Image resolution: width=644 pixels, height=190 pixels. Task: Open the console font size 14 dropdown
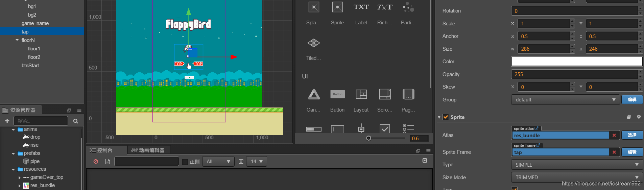coord(257,162)
